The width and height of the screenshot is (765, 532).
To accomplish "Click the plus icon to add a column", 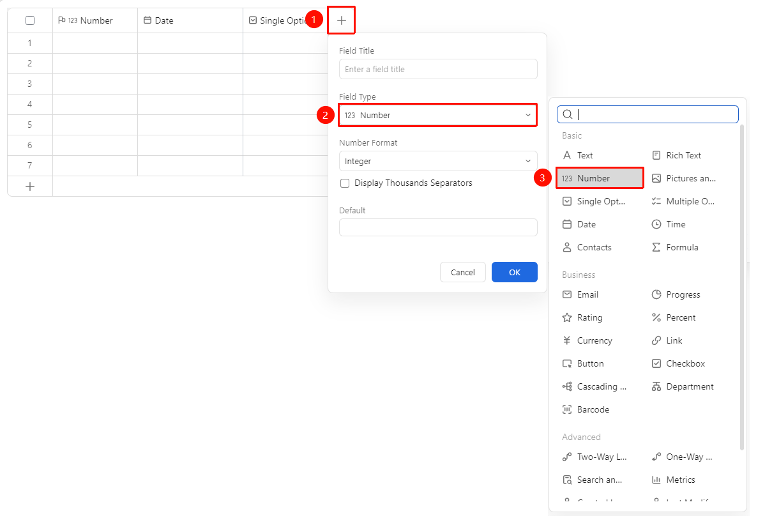I will coord(342,20).
